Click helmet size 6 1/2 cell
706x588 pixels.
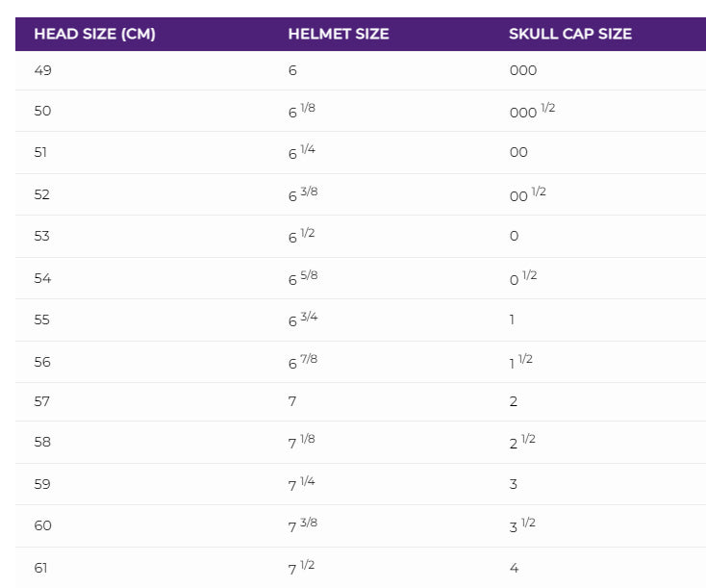click(x=302, y=236)
